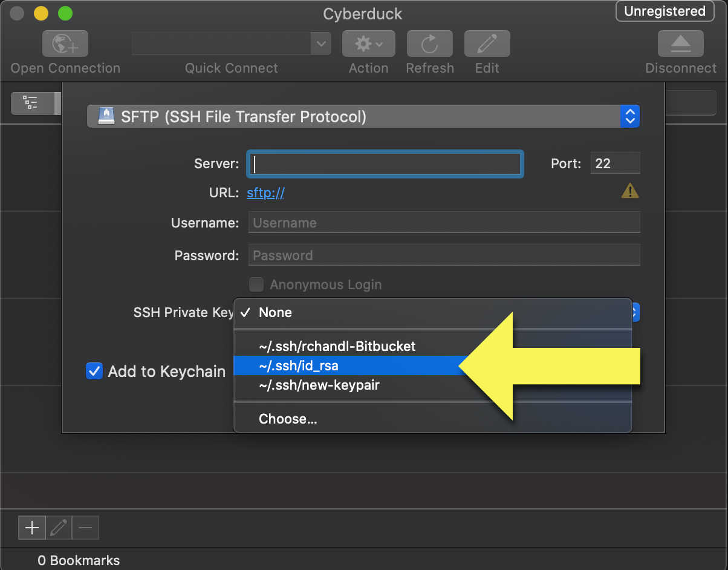Select the ~/.ssh/id_rsa key

tap(433, 365)
